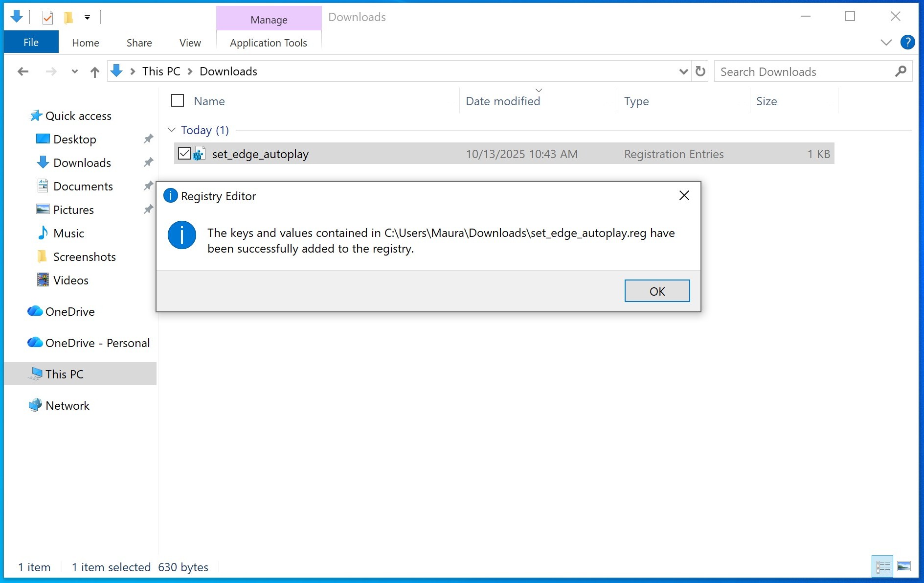Open Help with the question mark icon
The height and width of the screenshot is (583, 924).
(907, 43)
